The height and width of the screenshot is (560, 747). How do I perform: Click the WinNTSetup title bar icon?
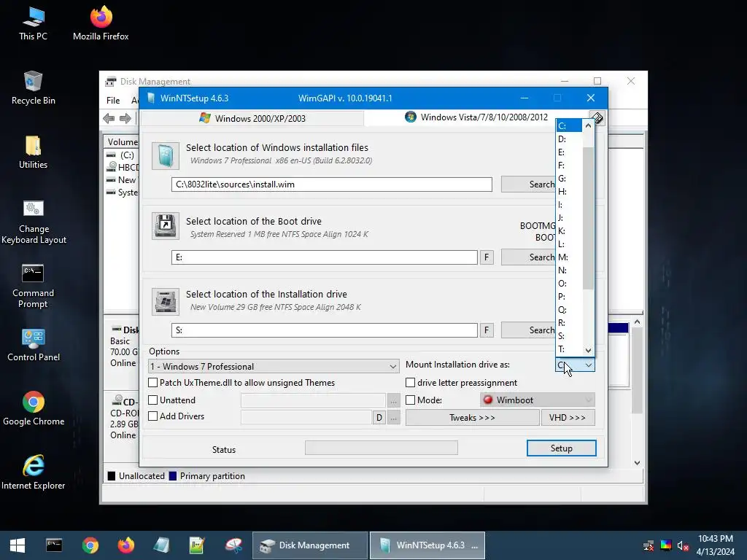(x=152, y=98)
